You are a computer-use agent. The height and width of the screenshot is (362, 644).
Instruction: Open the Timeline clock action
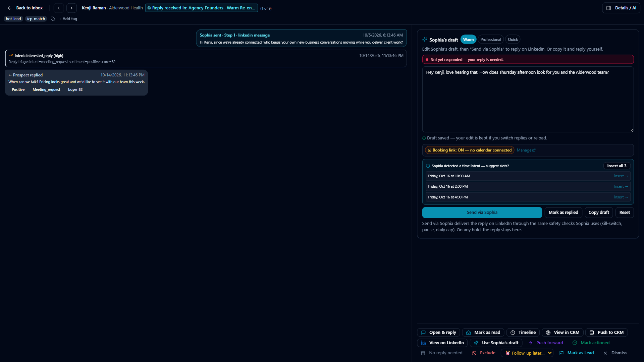[x=523, y=333]
